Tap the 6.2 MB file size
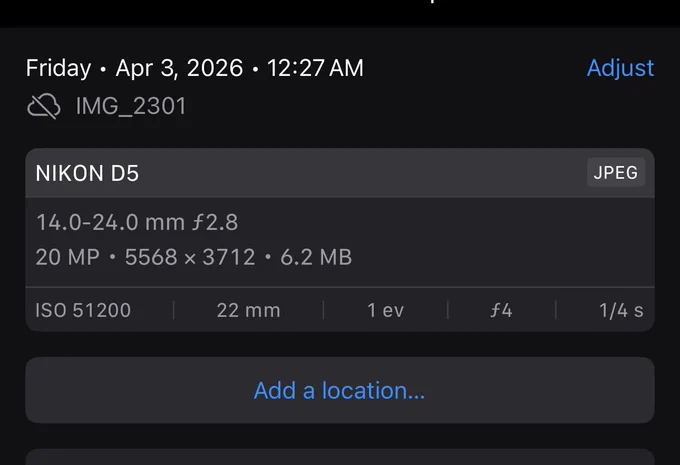 click(x=316, y=257)
